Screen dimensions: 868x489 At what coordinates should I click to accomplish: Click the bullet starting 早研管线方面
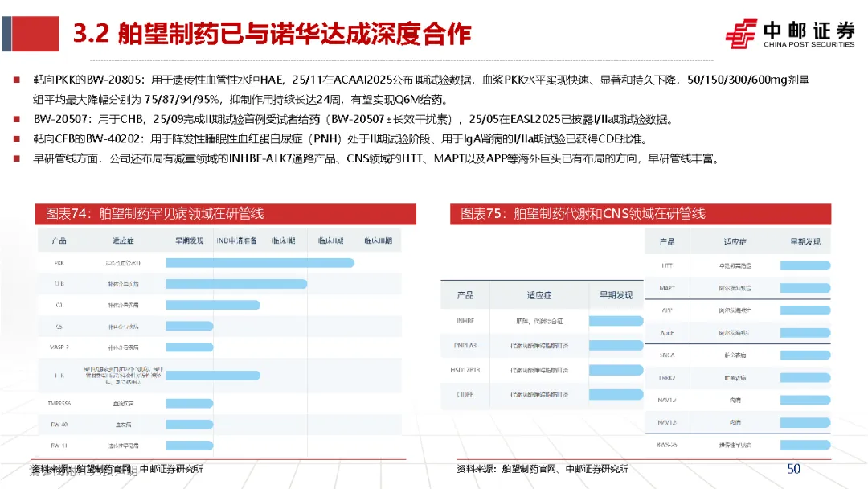(x=376, y=159)
